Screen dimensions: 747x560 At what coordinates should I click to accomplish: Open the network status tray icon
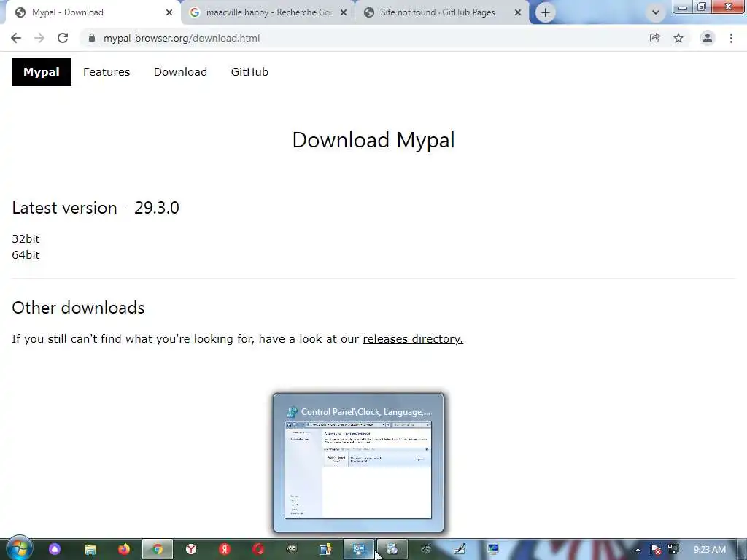[x=673, y=550]
